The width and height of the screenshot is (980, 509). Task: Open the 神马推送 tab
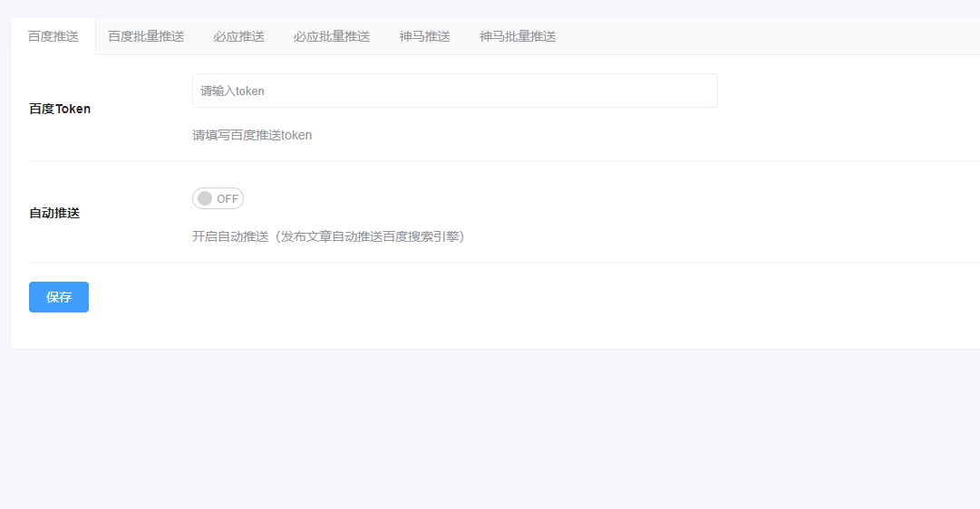click(x=424, y=36)
